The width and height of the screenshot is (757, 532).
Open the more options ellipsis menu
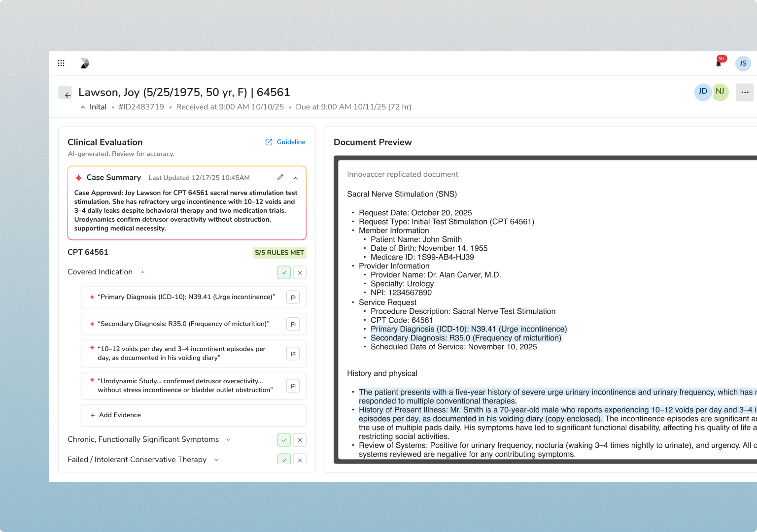tap(745, 92)
